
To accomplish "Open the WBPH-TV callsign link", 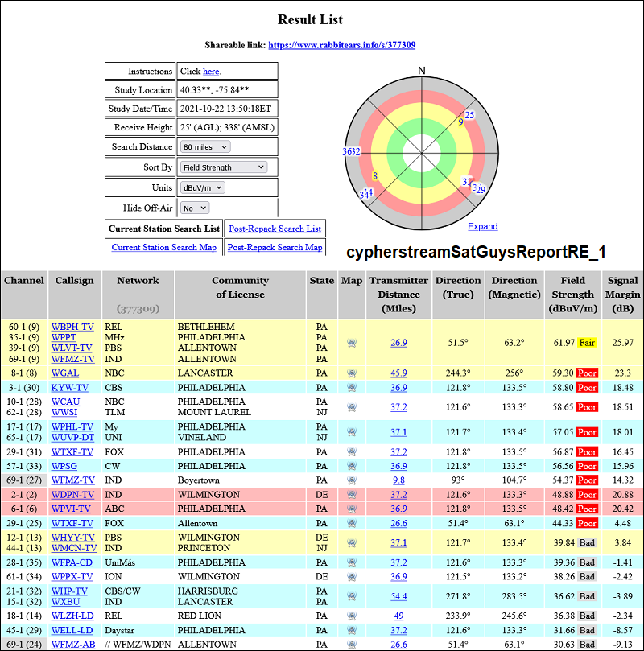I will [72, 328].
